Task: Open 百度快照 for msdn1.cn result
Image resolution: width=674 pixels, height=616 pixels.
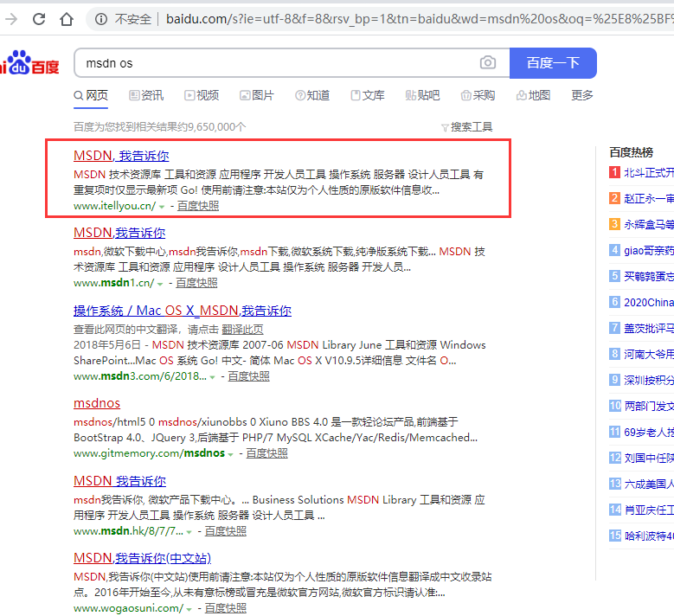Action: click(196, 283)
